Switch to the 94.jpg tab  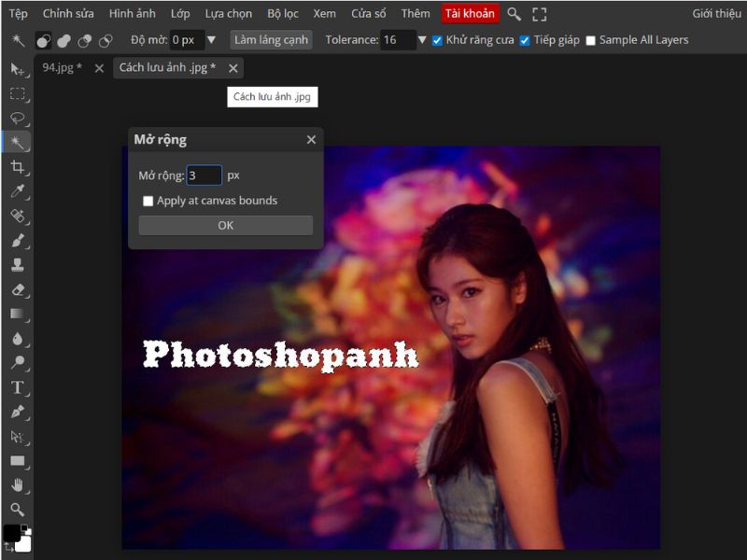point(62,67)
